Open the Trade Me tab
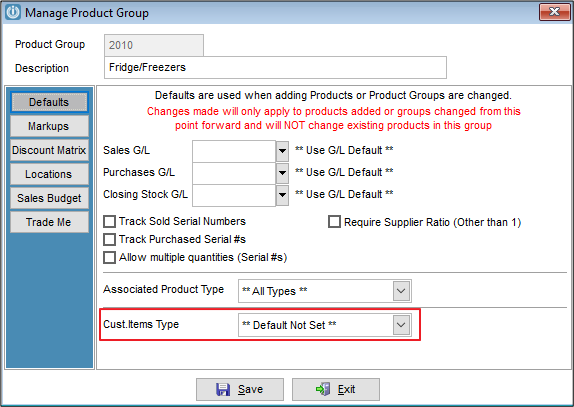The image size is (574, 407). 49,222
